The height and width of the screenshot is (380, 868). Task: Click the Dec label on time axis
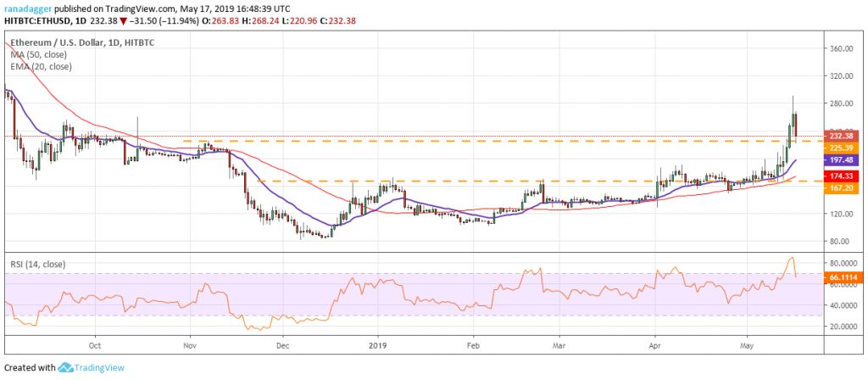point(283,346)
